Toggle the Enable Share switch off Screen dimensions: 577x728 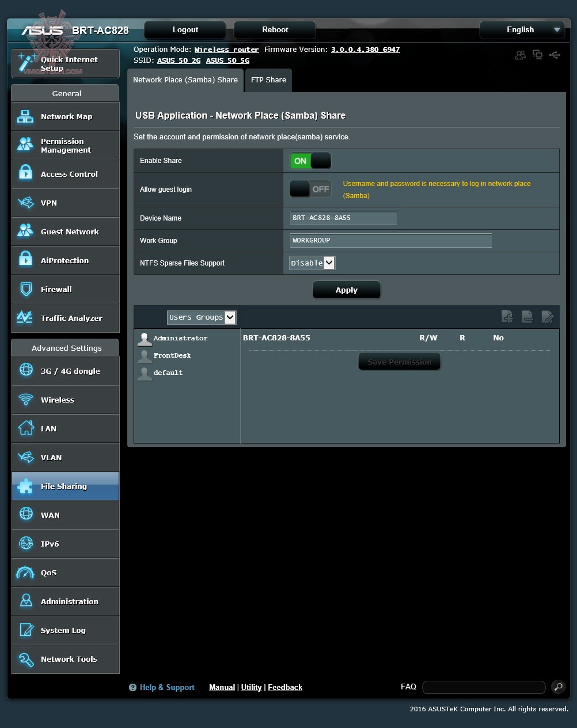(x=310, y=161)
